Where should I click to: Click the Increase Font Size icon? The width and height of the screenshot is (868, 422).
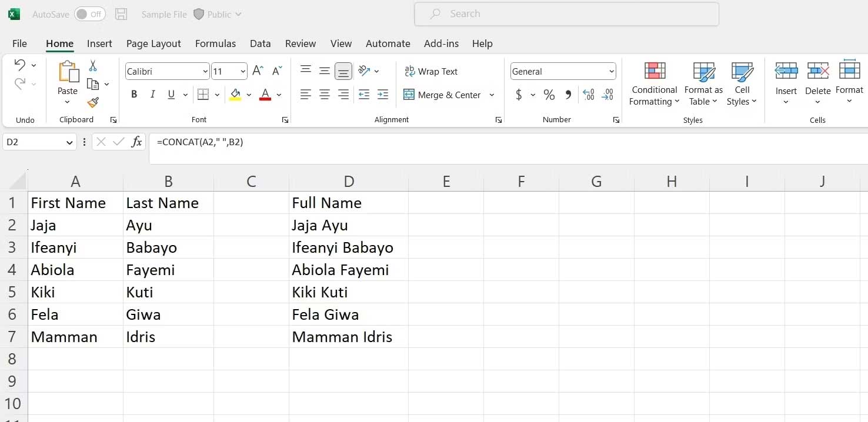(x=258, y=71)
